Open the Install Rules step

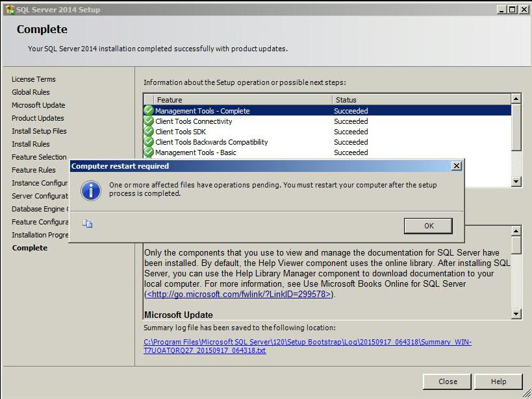tap(29, 143)
